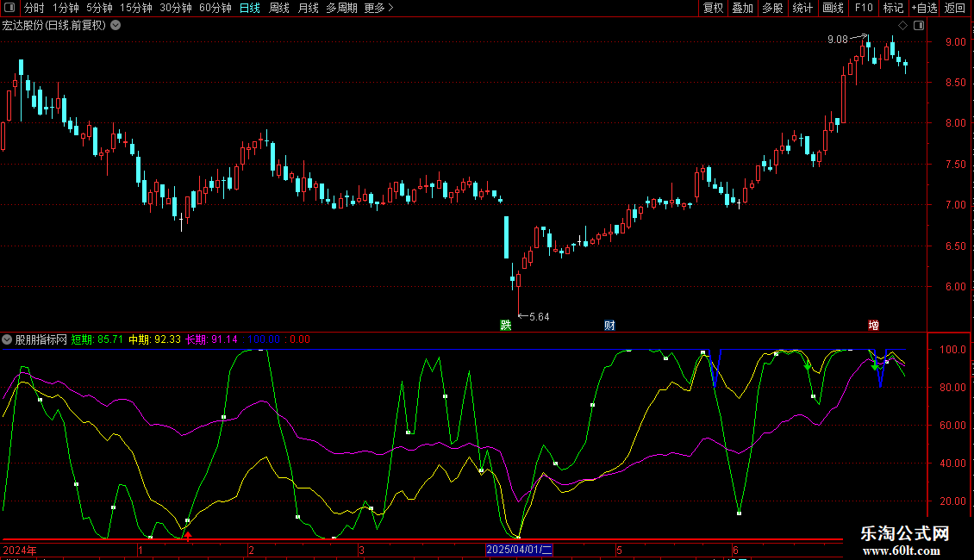Click the 返回 back button
The image size is (974, 560).
955,9
